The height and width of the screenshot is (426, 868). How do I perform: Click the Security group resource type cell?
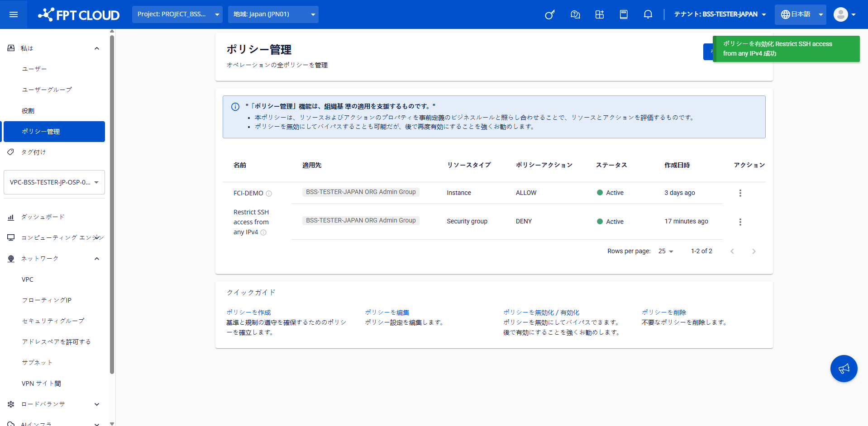[467, 222]
